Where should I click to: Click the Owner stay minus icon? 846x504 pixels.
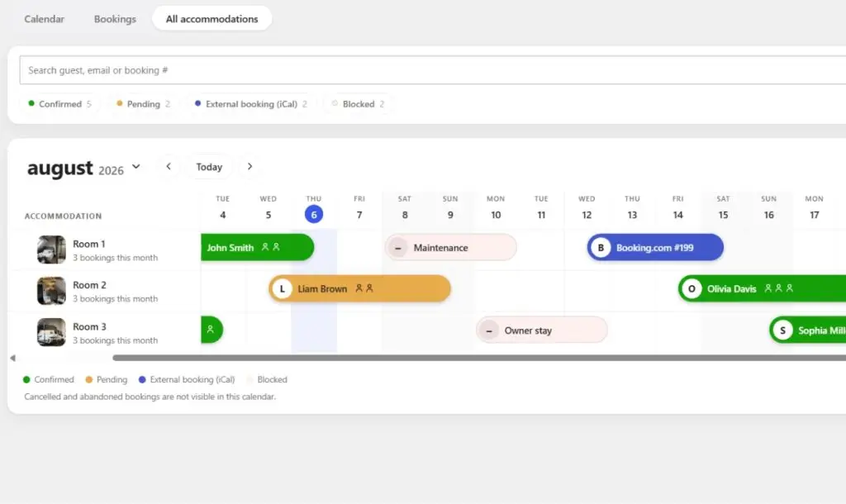click(489, 330)
